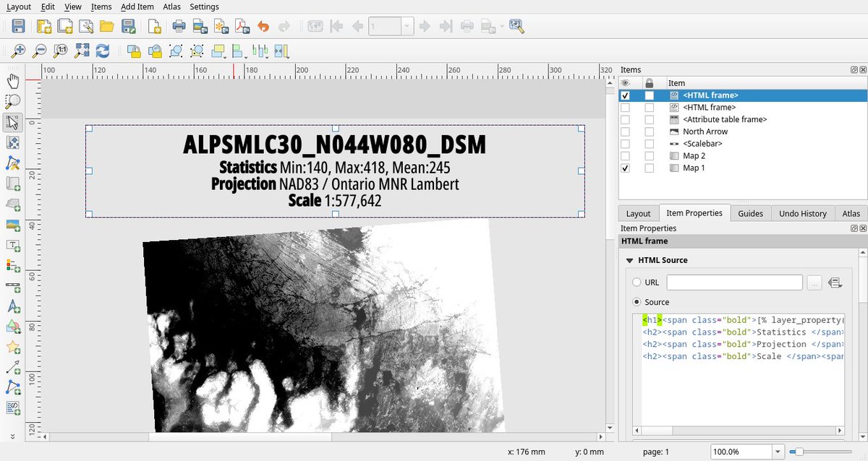Image resolution: width=868 pixels, height=461 pixels.
Task: Refresh the layout view
Action: click(x=103, y=51)
